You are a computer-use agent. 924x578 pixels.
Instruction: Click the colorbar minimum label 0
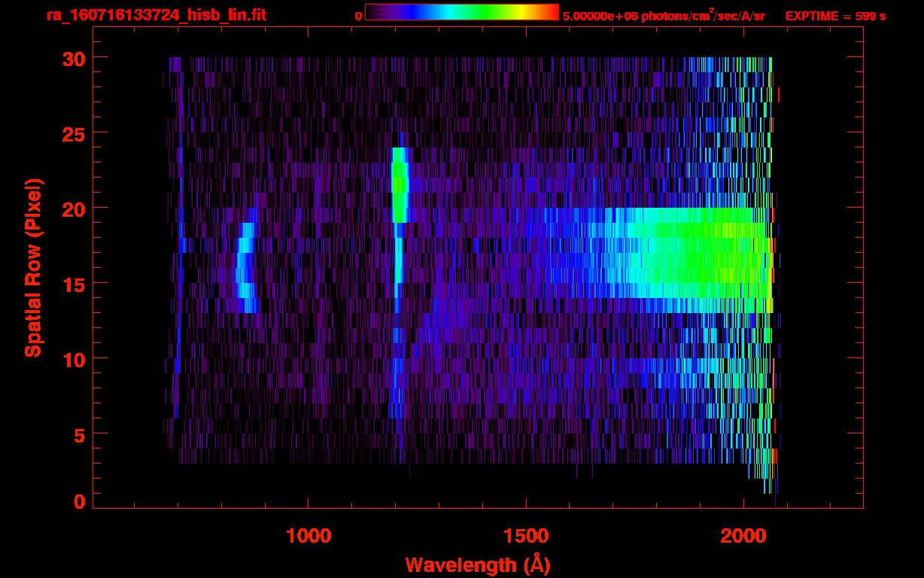point(358,16)
